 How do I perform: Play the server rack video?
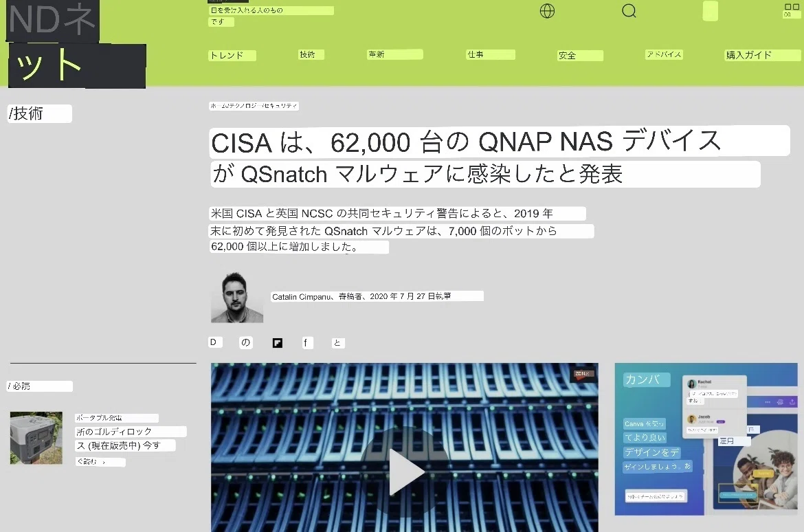(405, 472)
